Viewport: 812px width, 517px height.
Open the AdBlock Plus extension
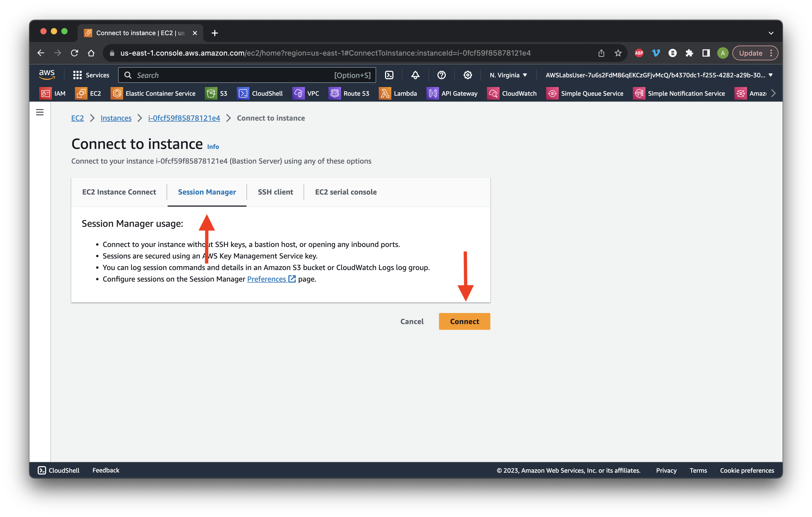click(x=639, y=53)
